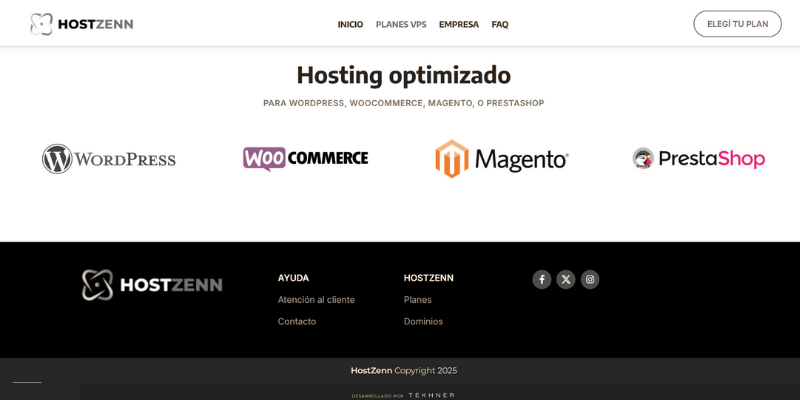The height and width of the screenshot is (400, 800).
Task: Navigate to the EMPRESA menu item
Action: tap(459, 24)
